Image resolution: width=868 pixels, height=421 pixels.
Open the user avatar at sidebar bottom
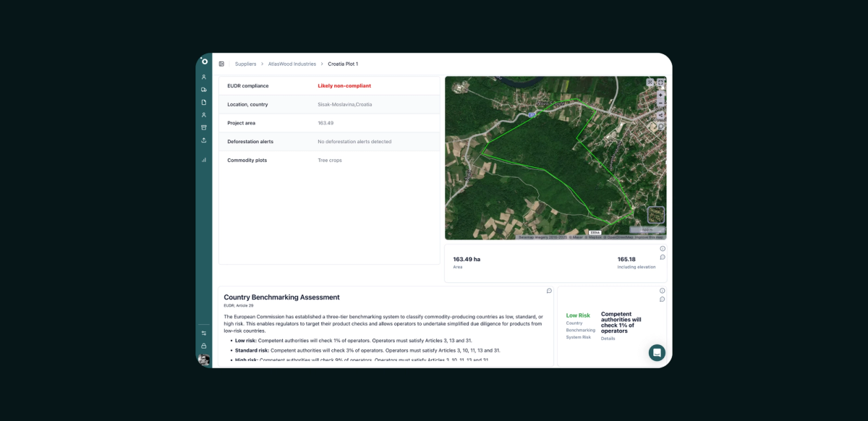[204, 360]
